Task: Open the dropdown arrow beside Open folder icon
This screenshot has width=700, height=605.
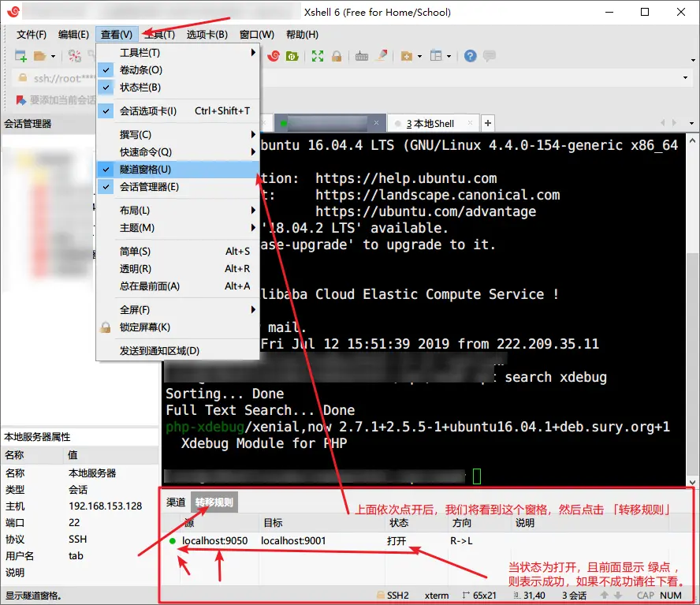Action: point(53,56)
